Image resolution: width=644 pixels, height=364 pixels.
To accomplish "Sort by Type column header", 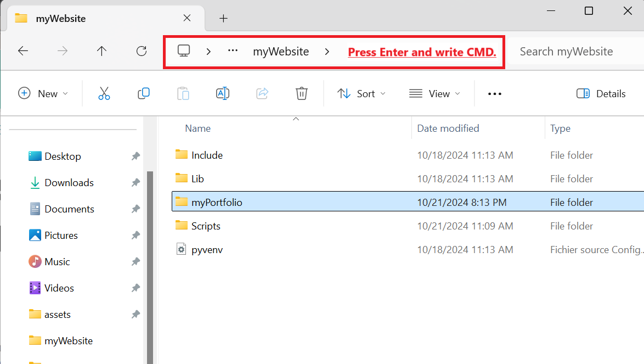I will coord(560,128).
